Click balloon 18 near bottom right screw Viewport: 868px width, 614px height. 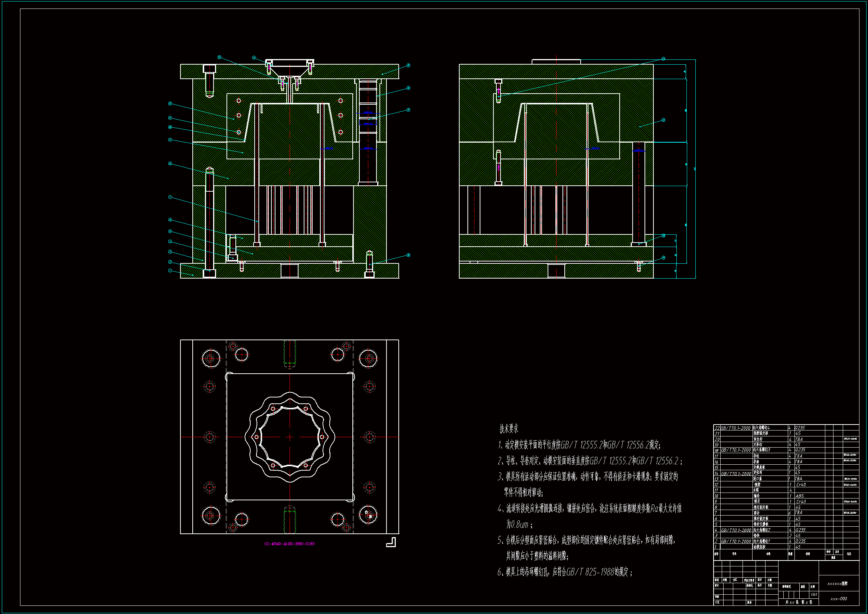tap(408, 255)
